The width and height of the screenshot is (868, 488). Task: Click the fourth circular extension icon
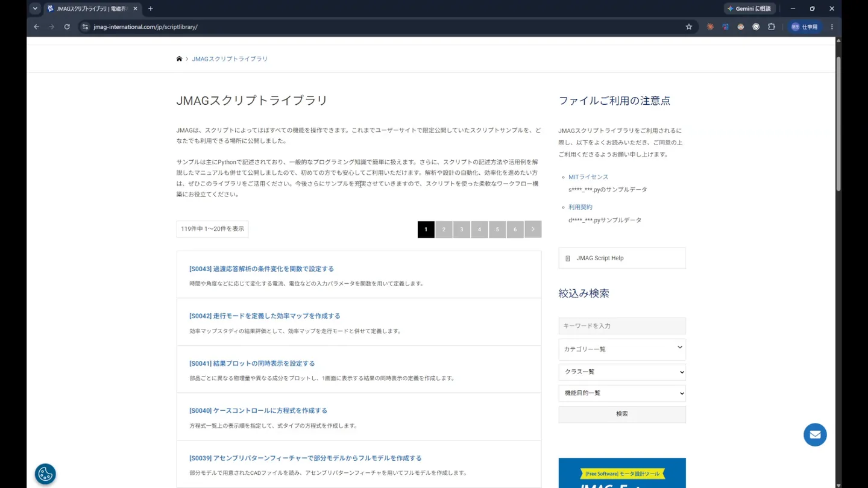(x=756, y=27)
